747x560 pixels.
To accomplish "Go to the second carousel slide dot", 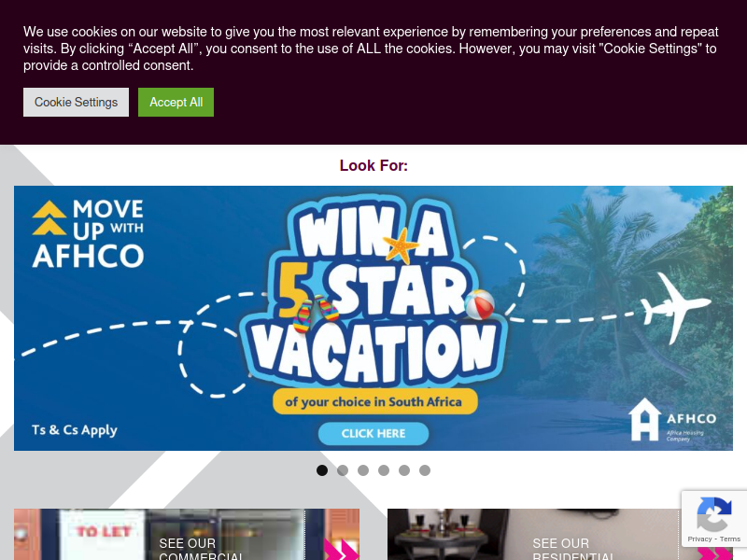I will pos(343,470).
